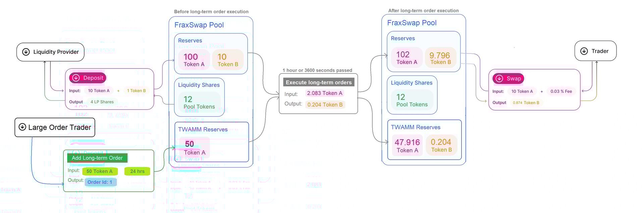Click the Reserves heading in the after-execution pool
644x213 pixels.
click(403, 38)
